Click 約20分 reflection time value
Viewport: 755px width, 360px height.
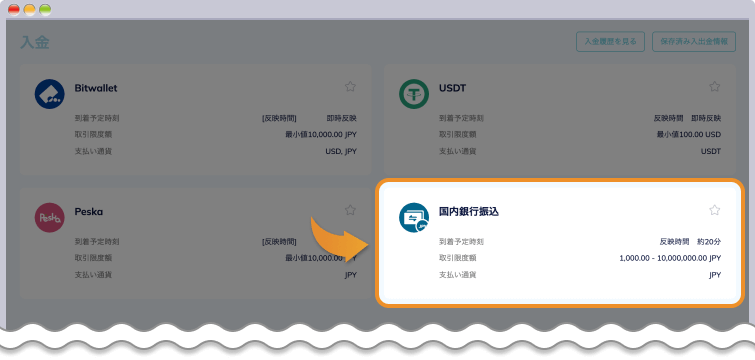(709, 242)
